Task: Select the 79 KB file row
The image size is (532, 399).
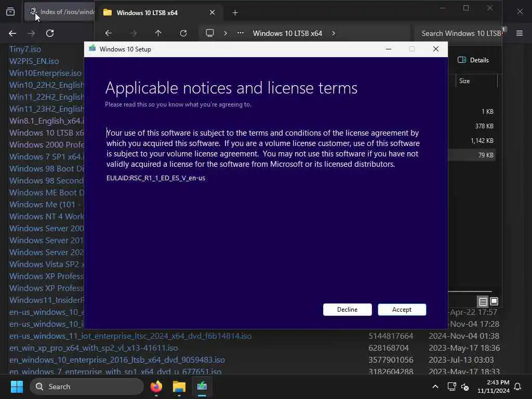Action: tap(472, 155)
